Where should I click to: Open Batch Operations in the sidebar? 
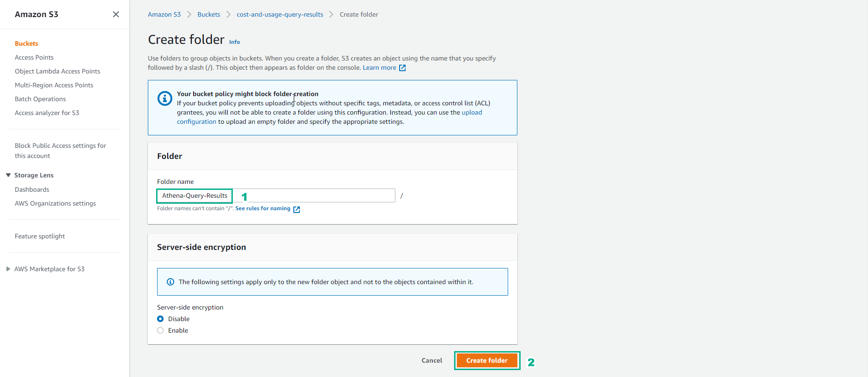pos(40,99)
